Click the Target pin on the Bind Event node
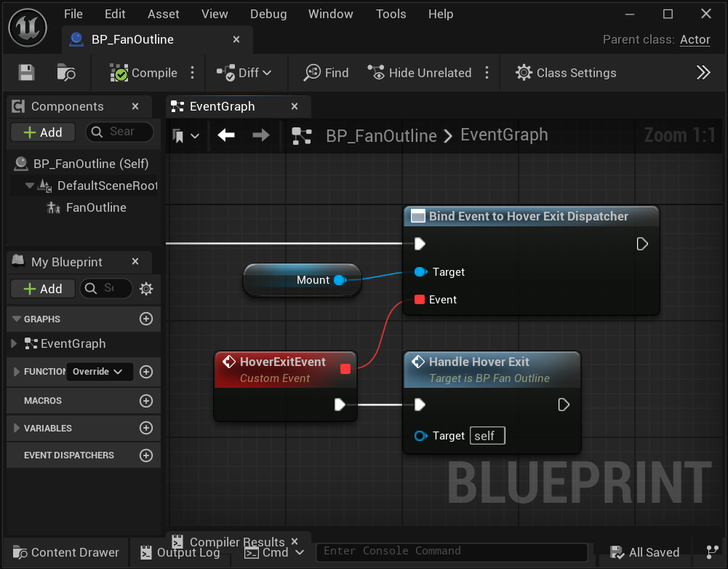 (420, 271)
